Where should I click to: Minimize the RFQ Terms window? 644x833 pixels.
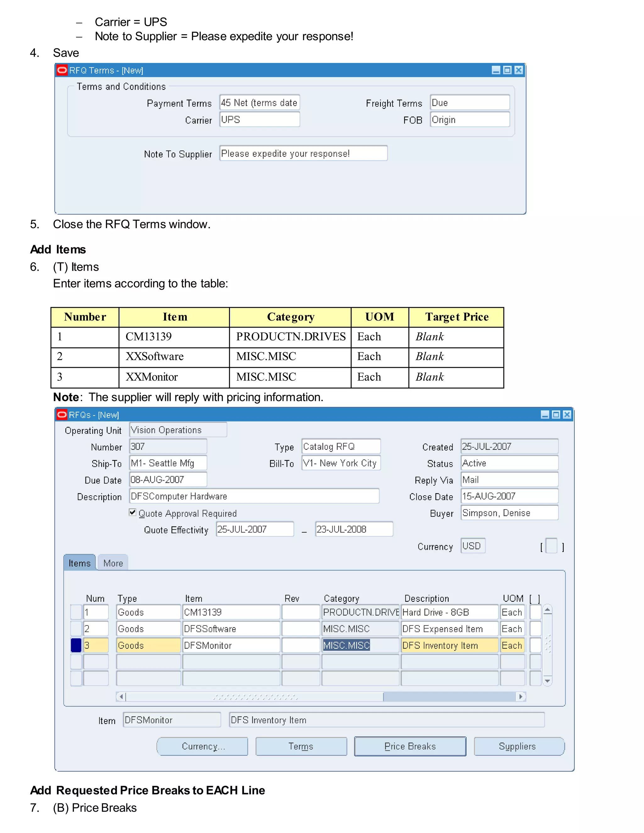coord(496,70)
